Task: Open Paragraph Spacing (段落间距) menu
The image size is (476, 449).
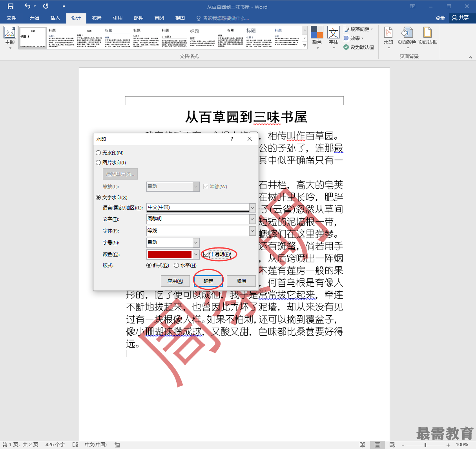Action: 358,29
